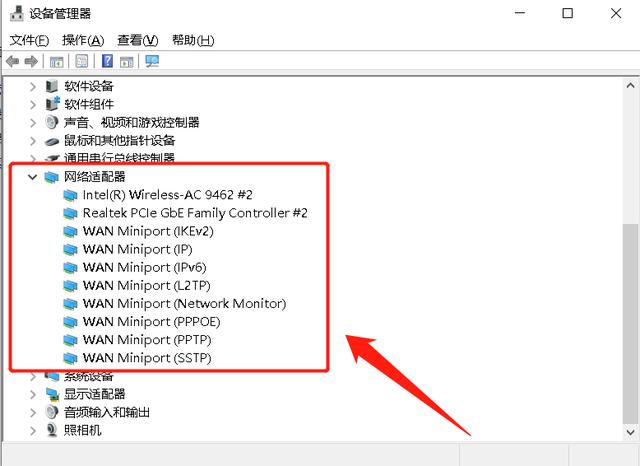
Task: Select the 照相机 label
Action: tap(82, 430)
